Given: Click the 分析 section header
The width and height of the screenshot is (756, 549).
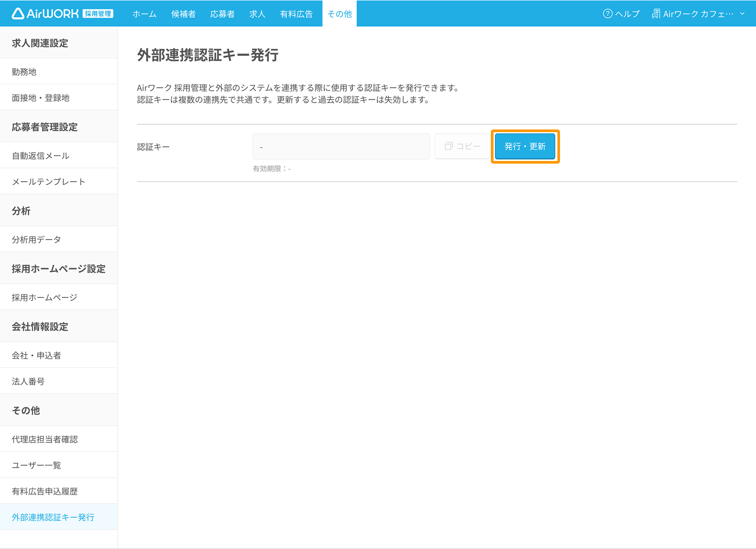Looking at the screenshot, I should click(x=21, y=211).
